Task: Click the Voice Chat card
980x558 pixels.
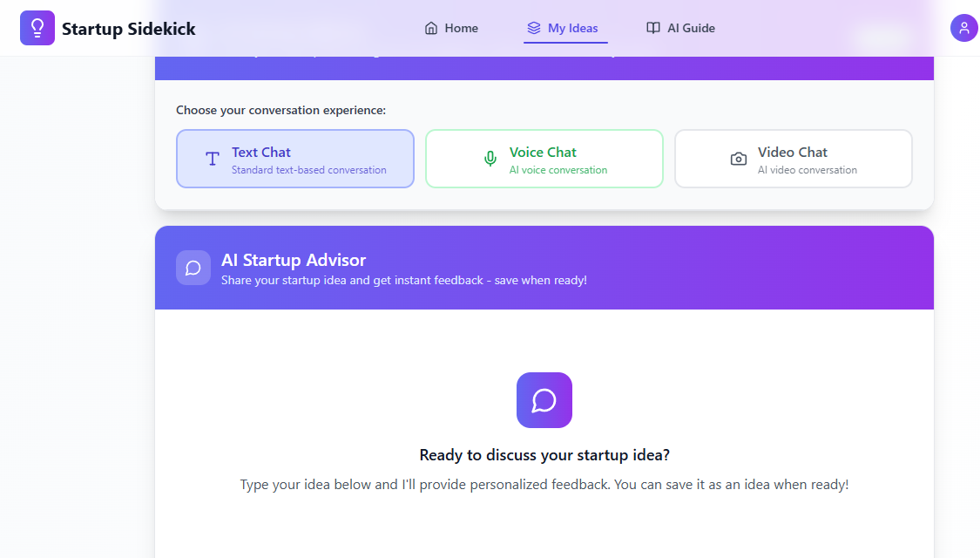Action: click(x=544, y=159)
